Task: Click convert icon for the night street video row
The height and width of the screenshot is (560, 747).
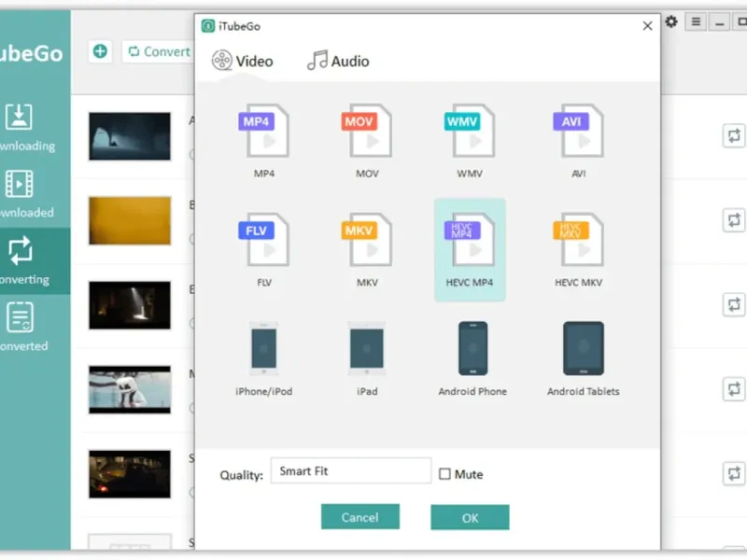Action: click(x=734, y=474)
